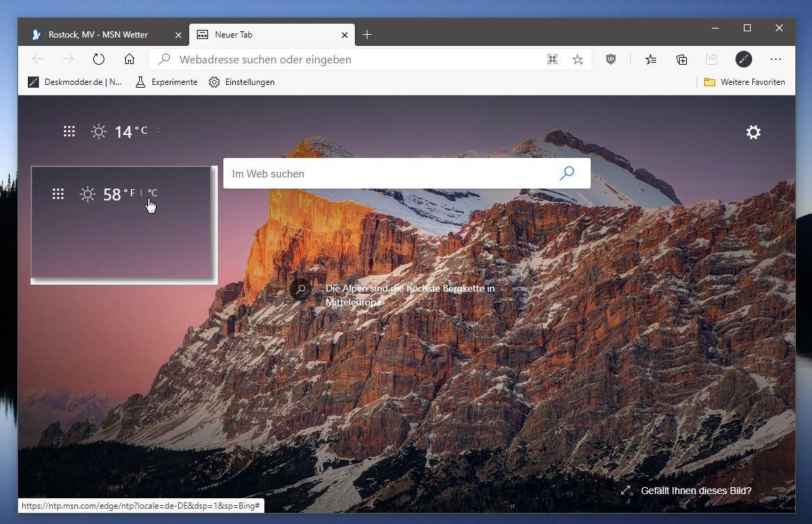Click the 58 °F temperature in inset
This screenshot has height=524, width=812.
[x=119, y=194]
